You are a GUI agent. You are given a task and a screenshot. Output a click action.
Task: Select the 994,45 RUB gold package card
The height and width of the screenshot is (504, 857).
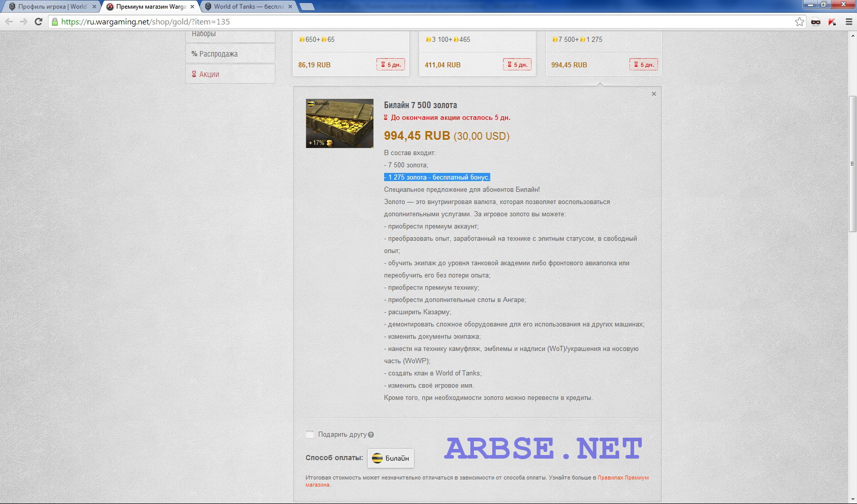coord(604,54)
